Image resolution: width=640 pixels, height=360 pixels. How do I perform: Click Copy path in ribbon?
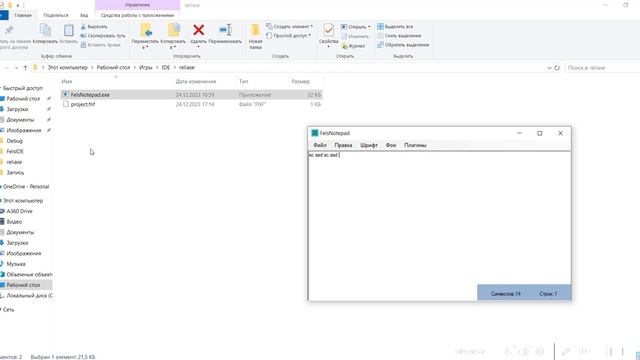pyautogui.click(x=103, y=36)
